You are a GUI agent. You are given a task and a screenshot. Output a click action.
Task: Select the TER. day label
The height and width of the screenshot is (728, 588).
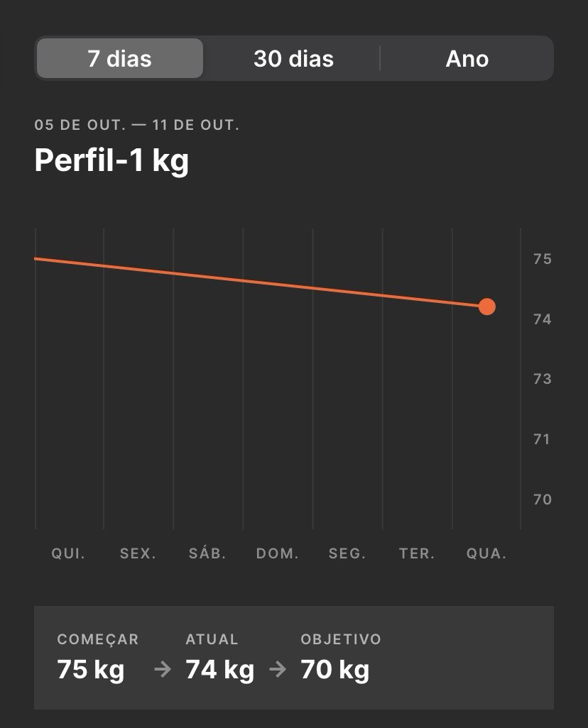(417, 553)
